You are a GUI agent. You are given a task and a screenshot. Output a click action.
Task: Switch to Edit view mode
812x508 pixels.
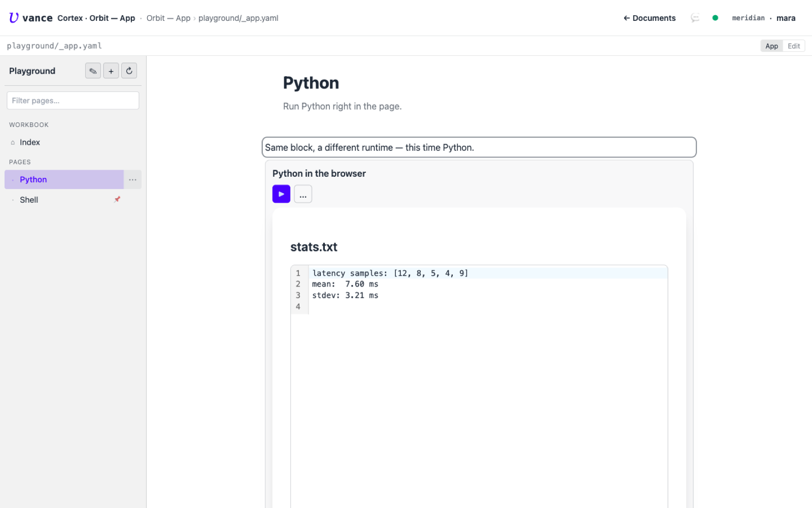794,46
